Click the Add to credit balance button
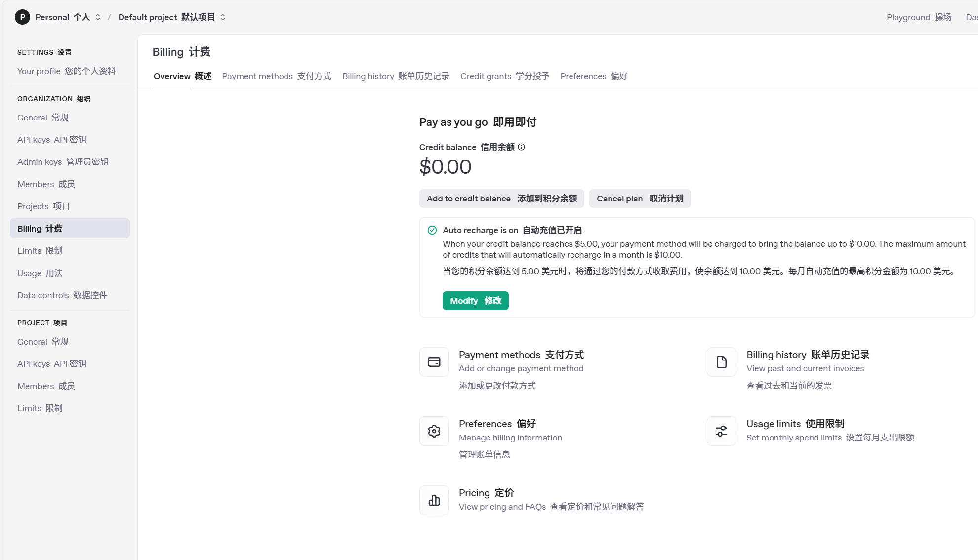Image resolution: width=978 pixels, height=560 pixels. (502, 199)
